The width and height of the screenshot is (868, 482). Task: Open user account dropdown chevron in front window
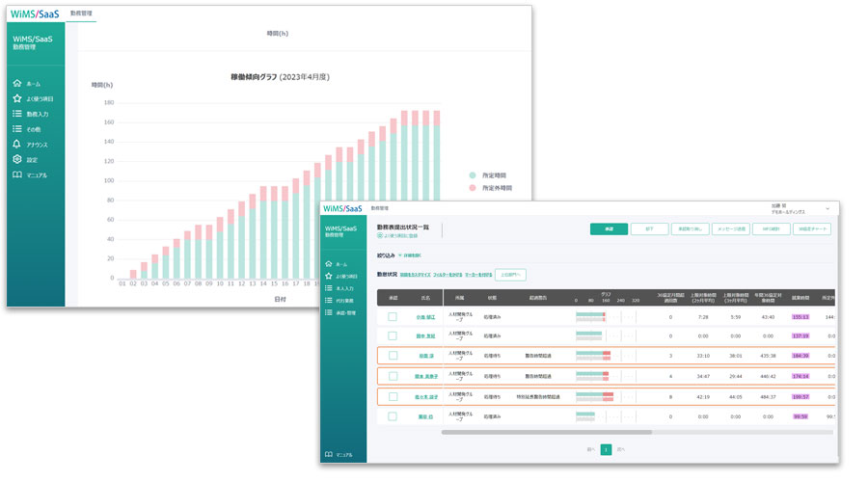(827, 209)
